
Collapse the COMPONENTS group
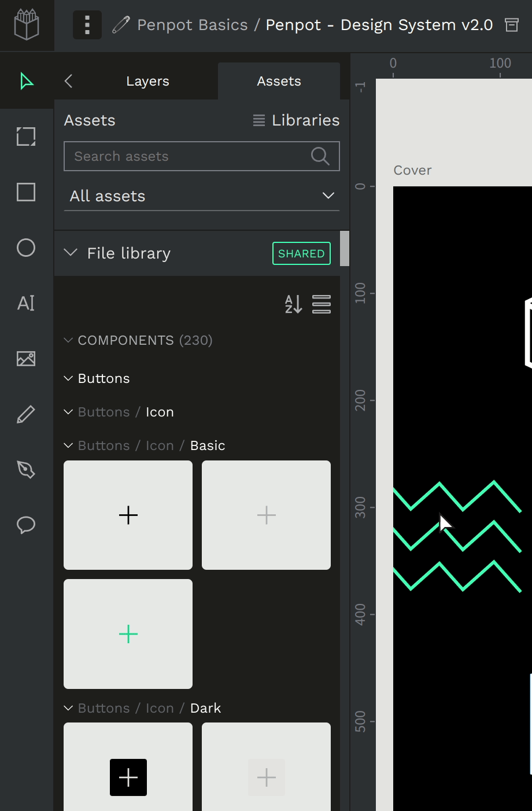tap(68, 340)
